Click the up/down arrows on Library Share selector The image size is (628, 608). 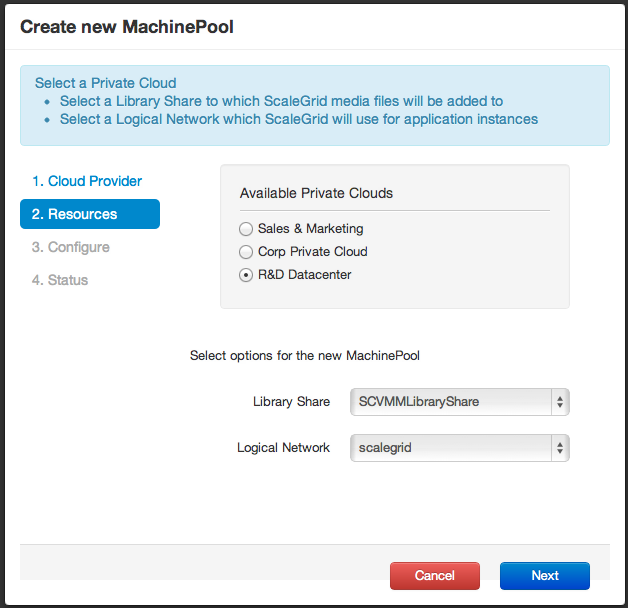560,402
